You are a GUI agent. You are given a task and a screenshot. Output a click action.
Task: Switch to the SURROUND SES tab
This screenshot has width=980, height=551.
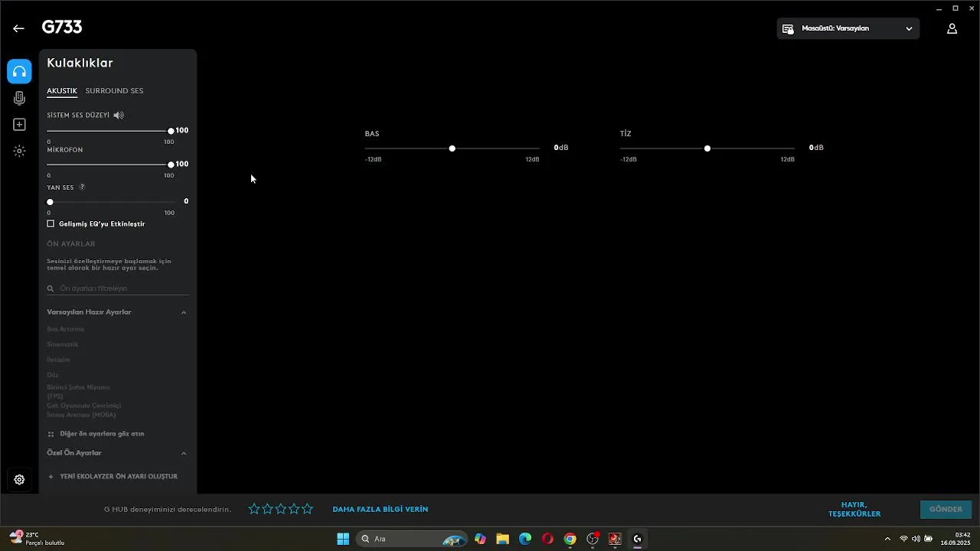pyautogui.click(x=114, y=91)
